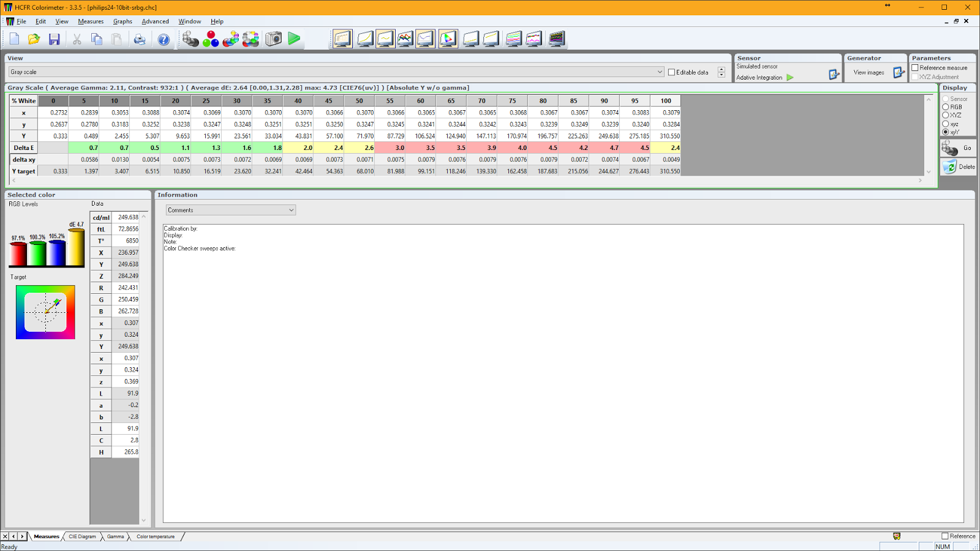Configure the sensor via its settings icon

[834, 74]
